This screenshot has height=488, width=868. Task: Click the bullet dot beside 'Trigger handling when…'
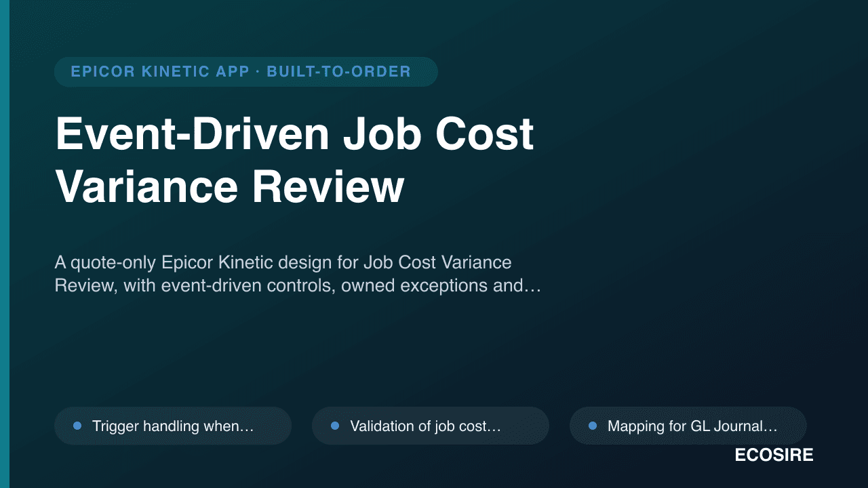click(77, 426)
